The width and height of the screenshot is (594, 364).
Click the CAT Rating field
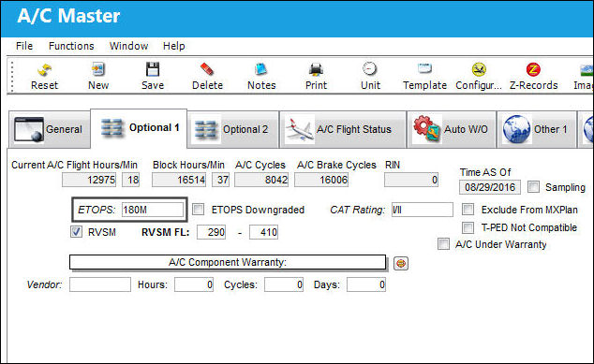coord(422,210)
